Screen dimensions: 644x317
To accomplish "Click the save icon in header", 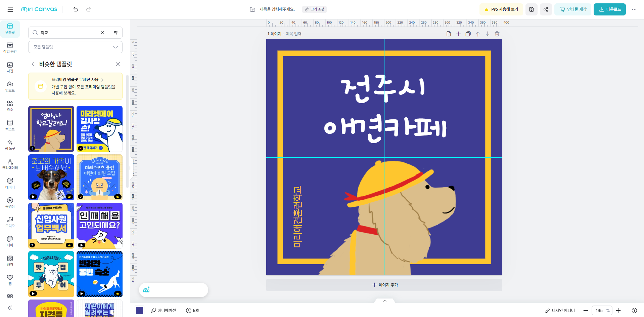I will (x=532, y=9).
